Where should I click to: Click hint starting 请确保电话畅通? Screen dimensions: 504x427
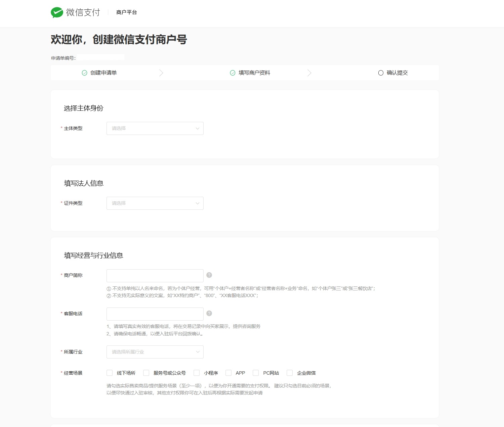click(156, 334)
